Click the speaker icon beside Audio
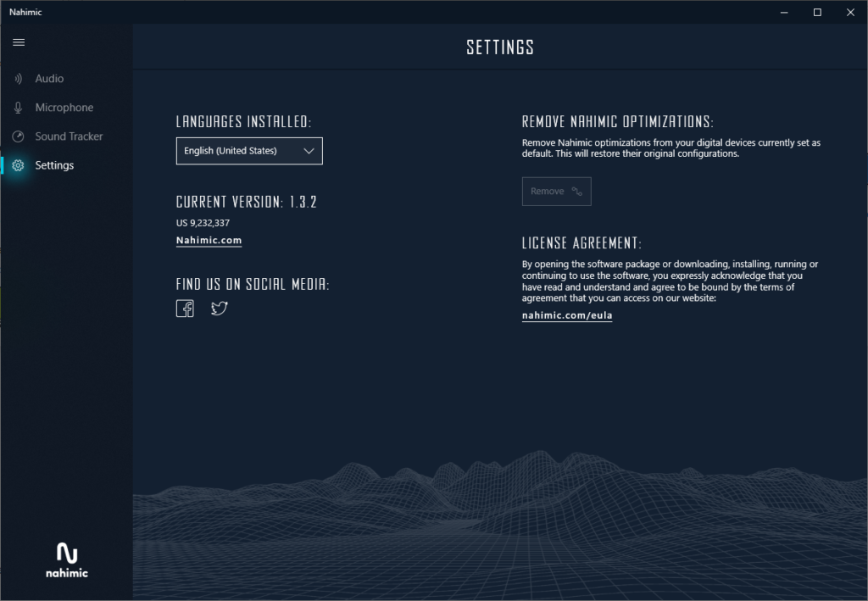Viewport: 868px width, 601px height. pyautogui.click(x=18, y=79)
